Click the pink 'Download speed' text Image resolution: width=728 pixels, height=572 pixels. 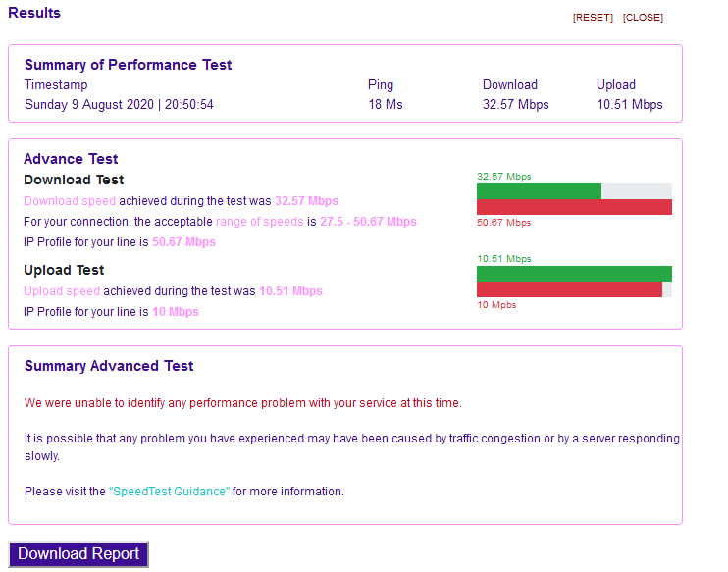coord(70,201)
